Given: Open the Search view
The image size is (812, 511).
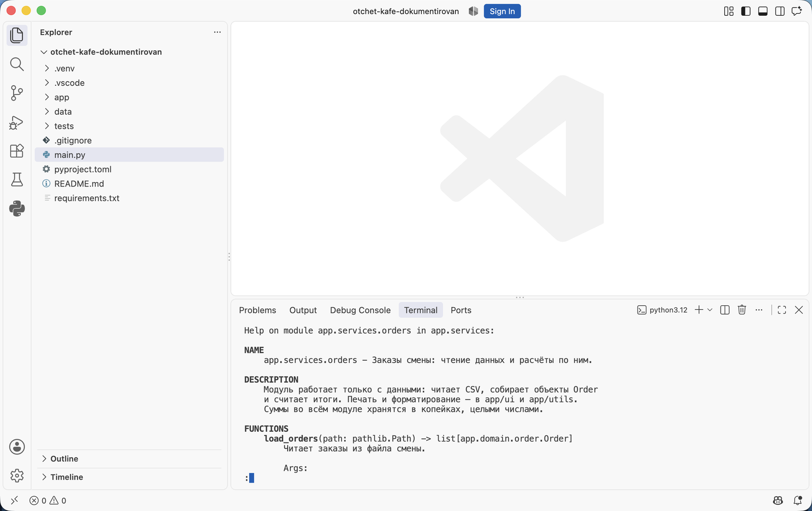Looking at the screenshot, I should tap(17, 64).
